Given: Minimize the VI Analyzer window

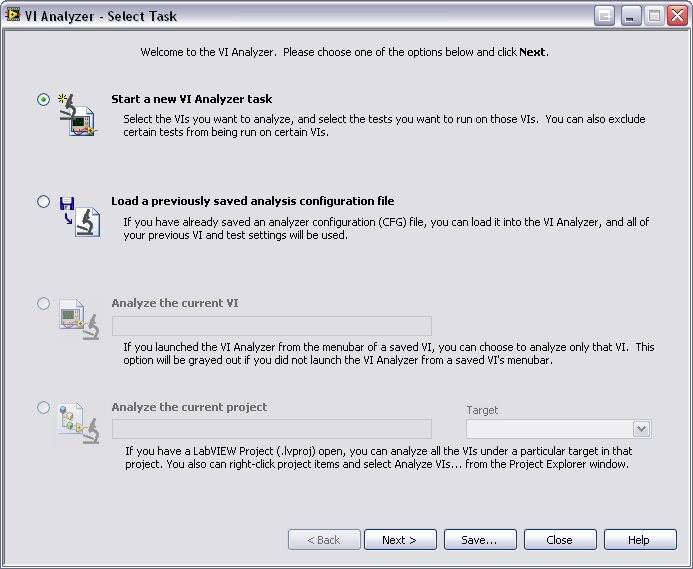Looking at the screenshot, I should pyautogui.click(x=631, y=16).
